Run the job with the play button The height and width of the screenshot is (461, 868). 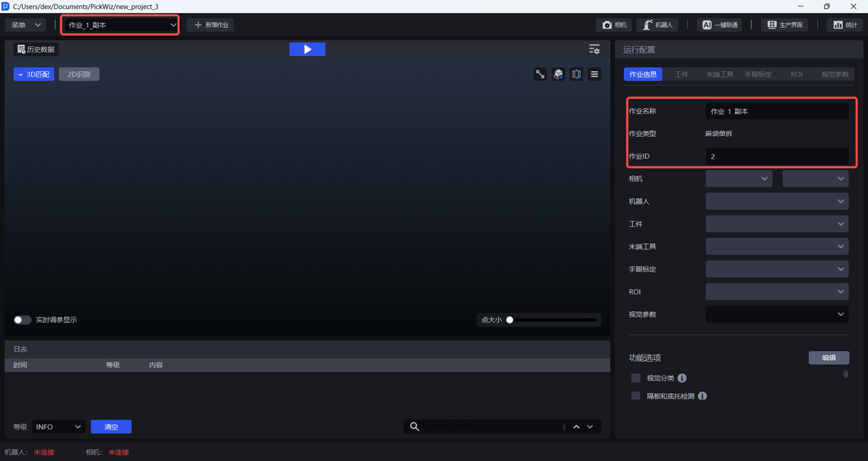[x=307, y=49]
